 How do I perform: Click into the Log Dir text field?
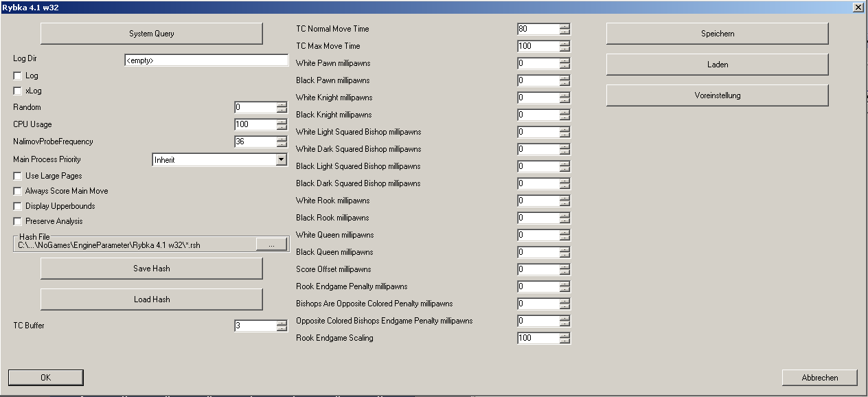(206, 60)
